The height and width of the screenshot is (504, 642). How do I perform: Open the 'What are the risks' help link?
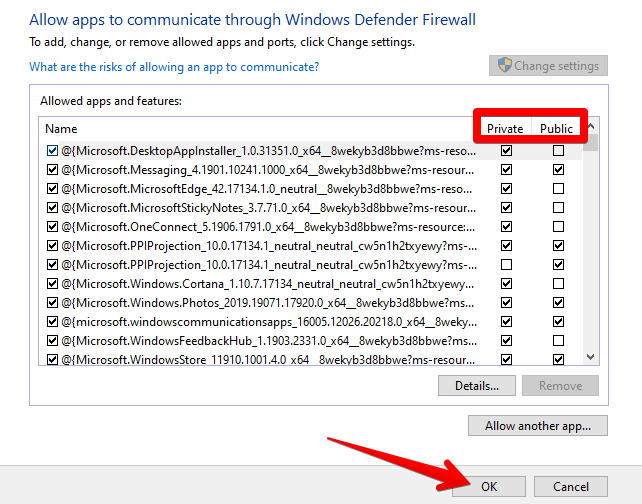coord(174,67)
